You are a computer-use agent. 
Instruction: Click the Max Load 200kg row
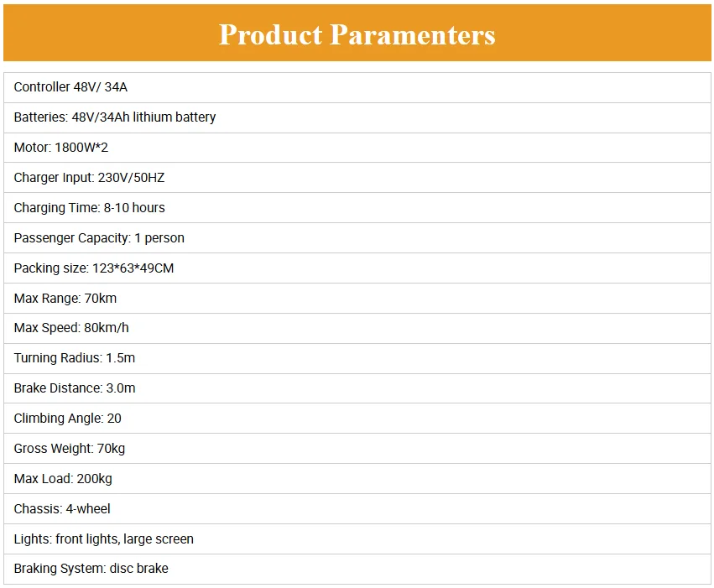(357, 479)
